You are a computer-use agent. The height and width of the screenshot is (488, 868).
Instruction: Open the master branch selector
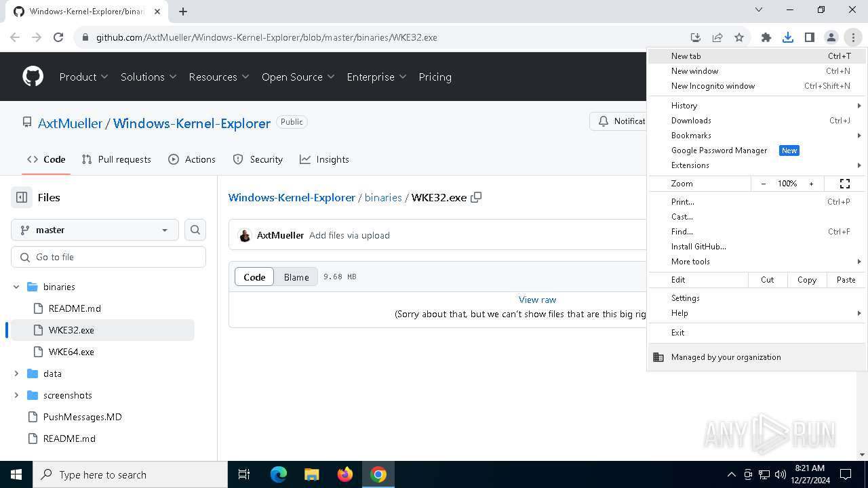(x=95, y=230)
